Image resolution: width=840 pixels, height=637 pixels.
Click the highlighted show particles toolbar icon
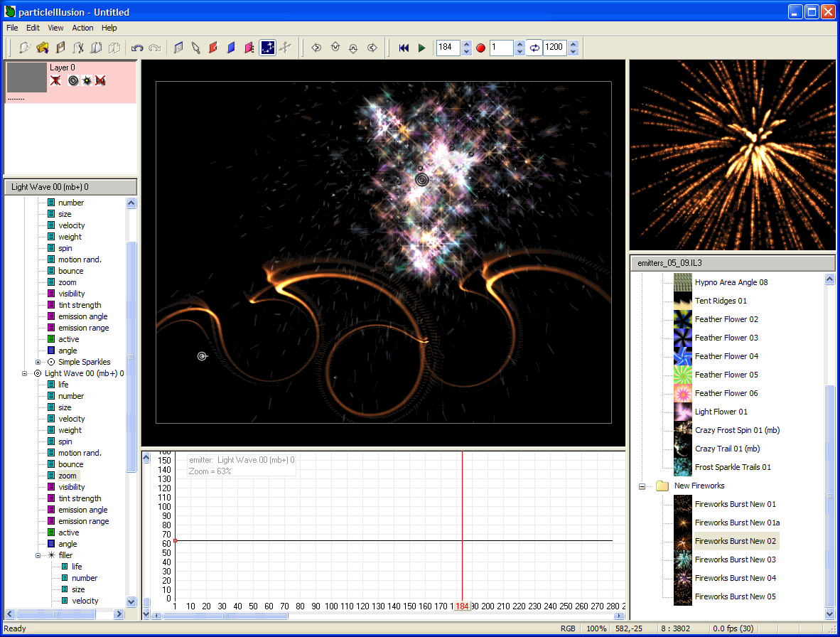tap(267, 48)
